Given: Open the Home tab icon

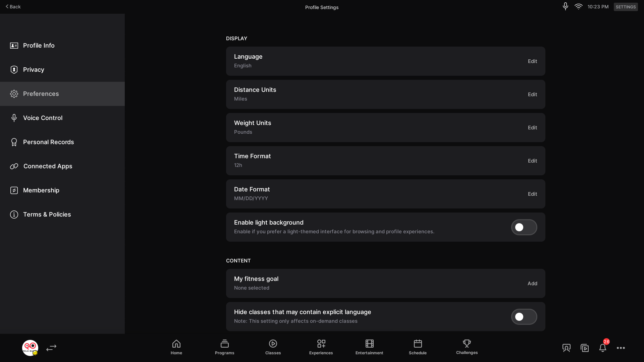Looking at the screenshot, I should pyautogui.click(x=176, y=344).
